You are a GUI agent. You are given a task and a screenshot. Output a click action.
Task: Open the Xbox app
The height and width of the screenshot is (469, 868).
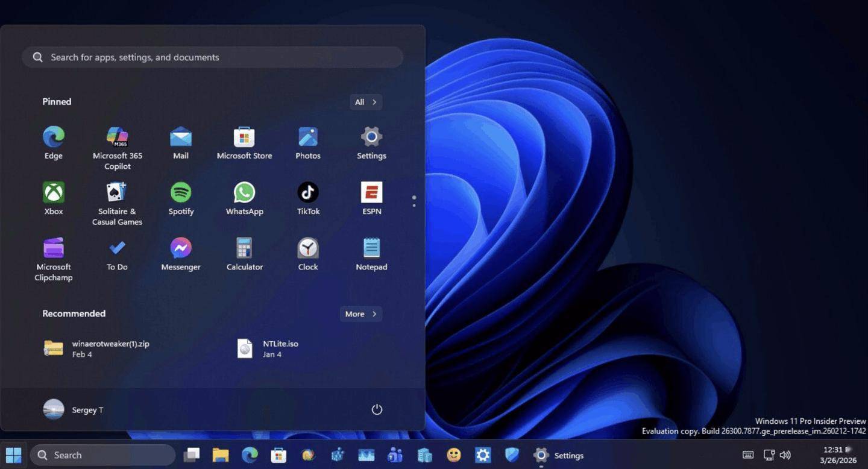coord(54,194)
